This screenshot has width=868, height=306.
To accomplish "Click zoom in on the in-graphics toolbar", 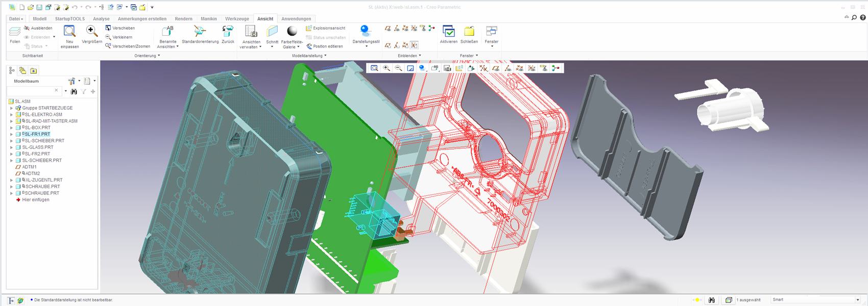I will coord(387,68).
